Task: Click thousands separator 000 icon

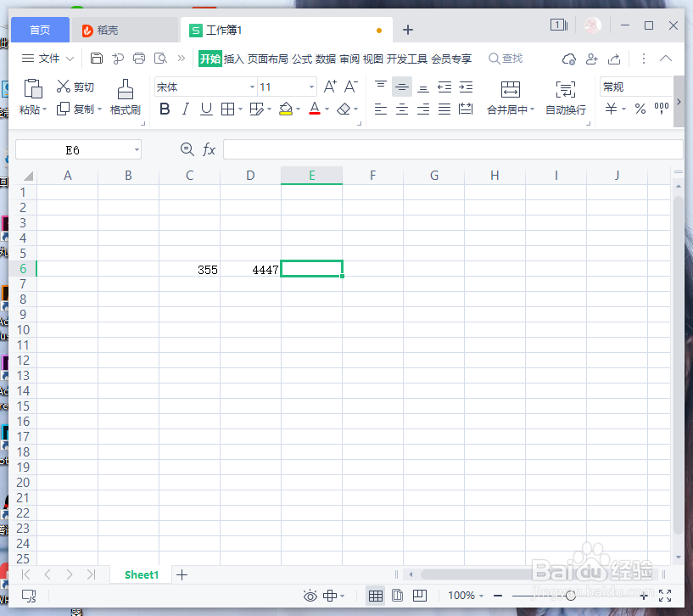Action: (662, 109)
